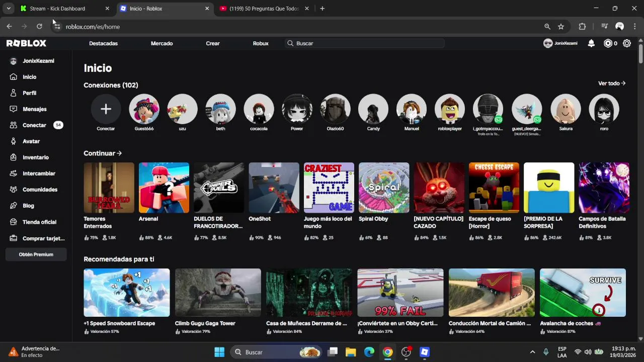Image resolution: width=644 pixels, height=362 pixels.
Task: Open the Sniper Duels game thumbnail
Action: (219, 188)
